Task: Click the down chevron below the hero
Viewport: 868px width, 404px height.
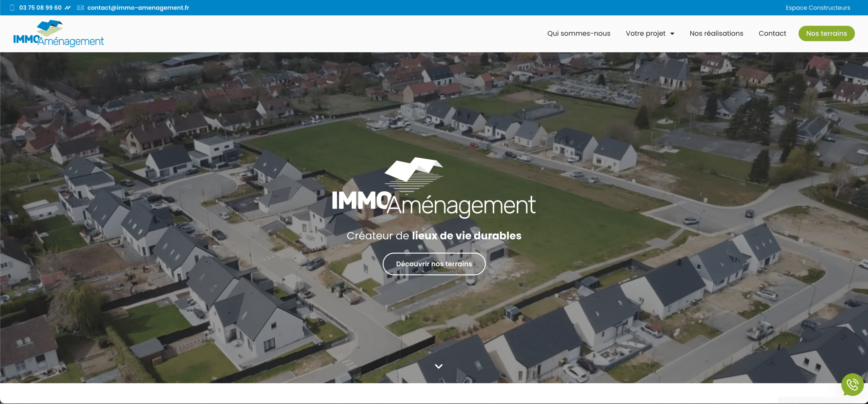Action: coord(438,366)
